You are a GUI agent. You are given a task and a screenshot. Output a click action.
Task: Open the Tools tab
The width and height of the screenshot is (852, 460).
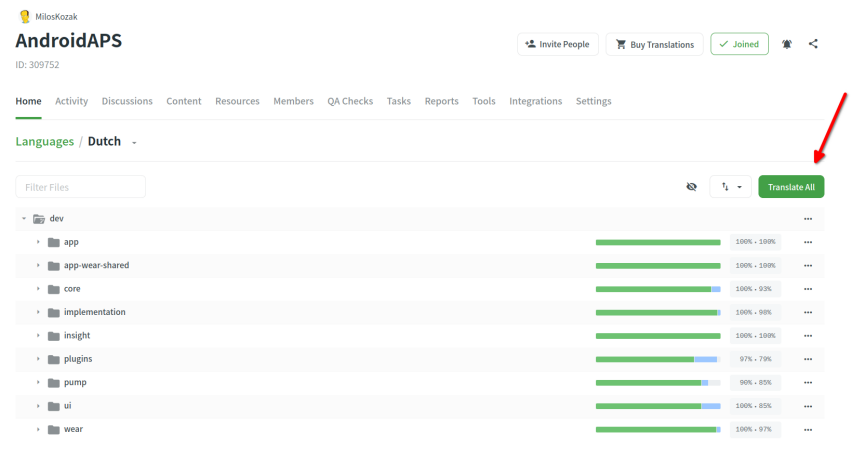tap(484, 101)
